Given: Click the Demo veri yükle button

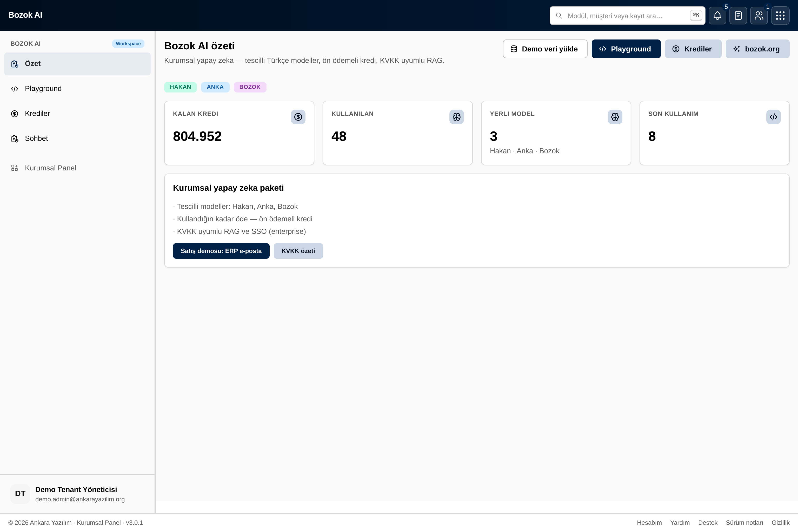Looking at the screenshot, I should pos(545,49).
